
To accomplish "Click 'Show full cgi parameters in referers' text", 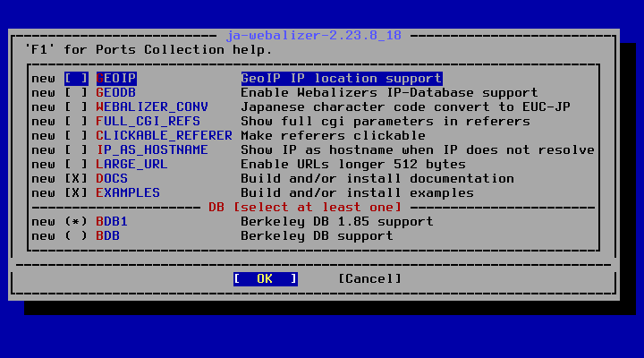I will (386, 121).
